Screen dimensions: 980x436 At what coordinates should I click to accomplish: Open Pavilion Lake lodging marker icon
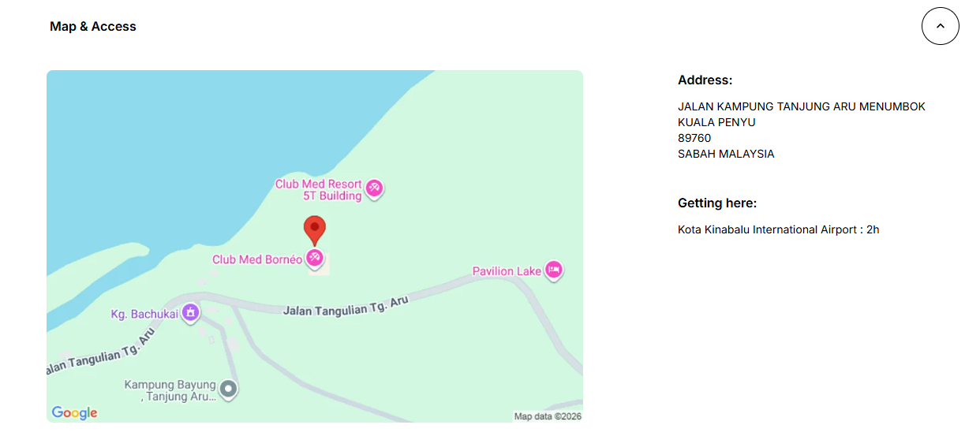coord(554,270)
